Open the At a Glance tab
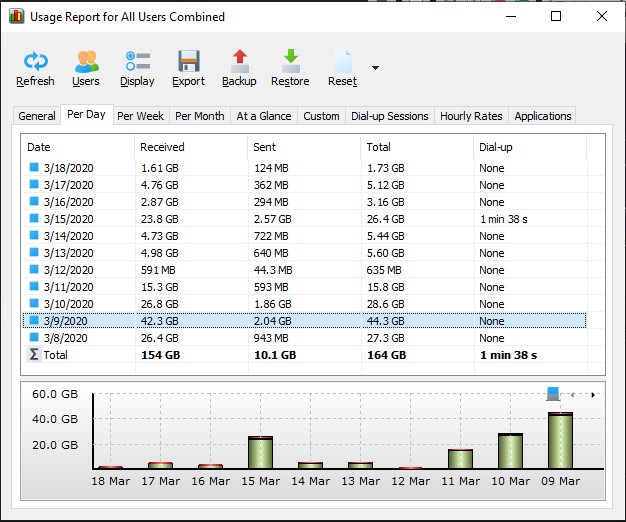Screen dimensions: 626x522 (264, 116)
